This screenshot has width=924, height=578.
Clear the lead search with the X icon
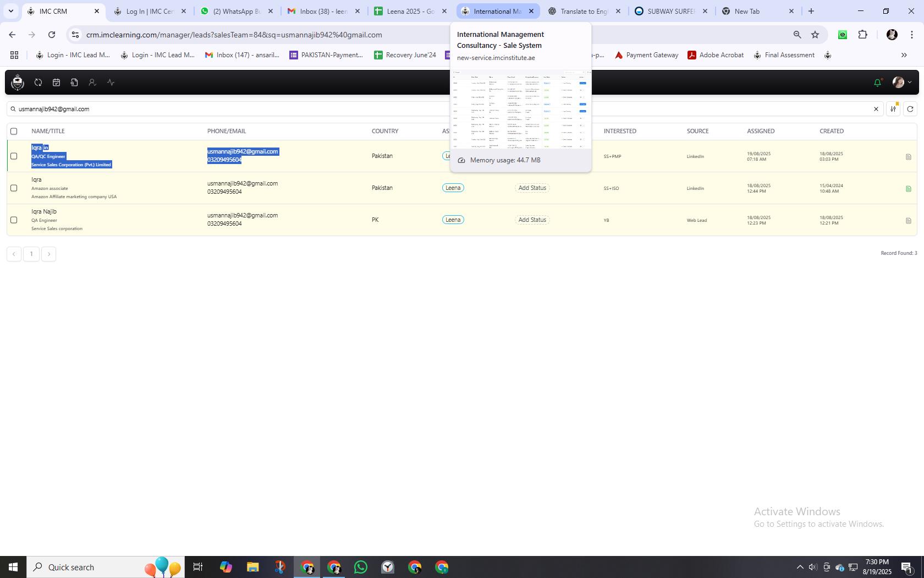[876, 109]
